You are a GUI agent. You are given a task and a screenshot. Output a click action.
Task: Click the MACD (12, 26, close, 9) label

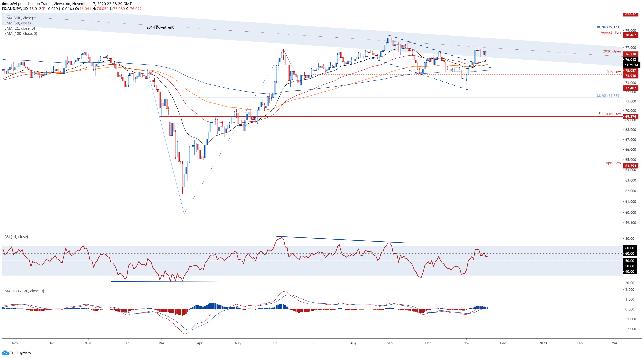click(x=24, y=291)
